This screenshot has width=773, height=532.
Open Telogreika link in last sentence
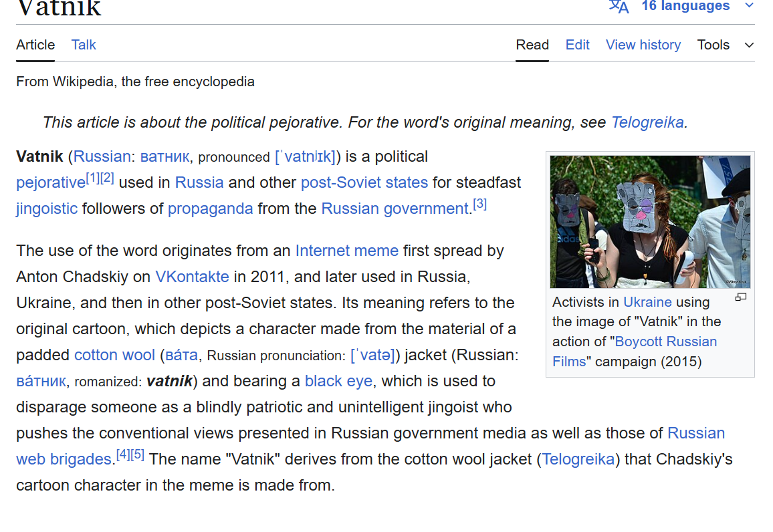[578, 460]
